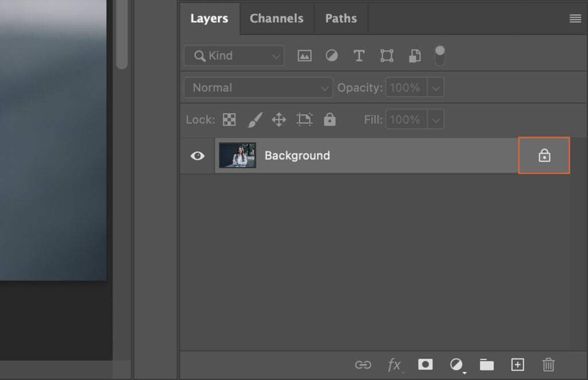Viewport: 588px width, 380px height.
Task: Switch to the Channels tab
Action: (x=277, y=18)
